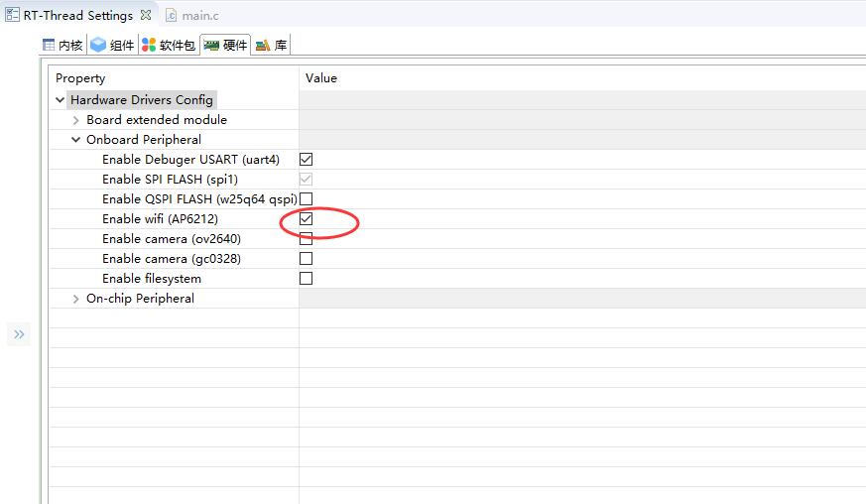Click the Value column header
Viewport: 866px width, 504px height.
[x=320, y=78]
